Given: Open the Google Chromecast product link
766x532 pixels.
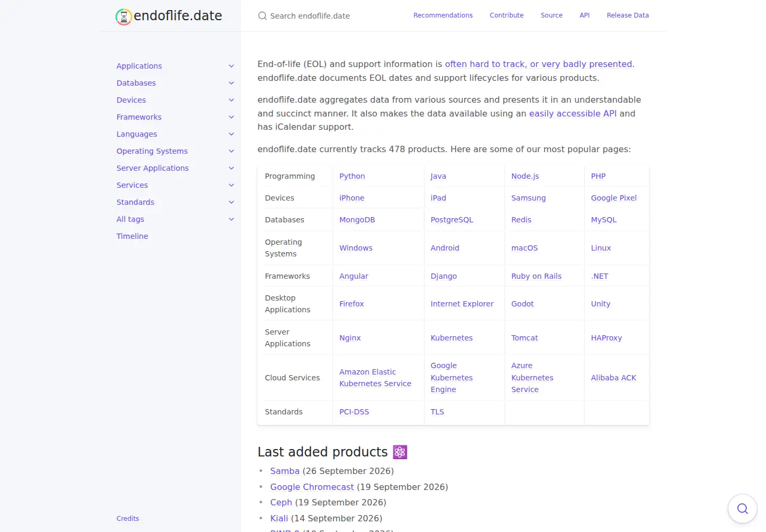Looking at the screenshot, I should [x=312, y=487].
